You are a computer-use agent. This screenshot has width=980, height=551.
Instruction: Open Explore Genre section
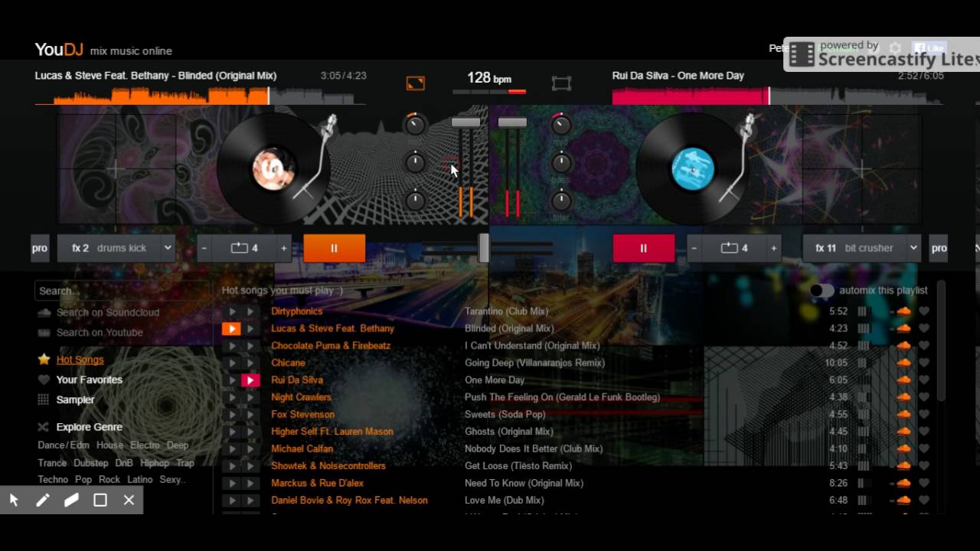pyautogui.click(x=89, y=427)
